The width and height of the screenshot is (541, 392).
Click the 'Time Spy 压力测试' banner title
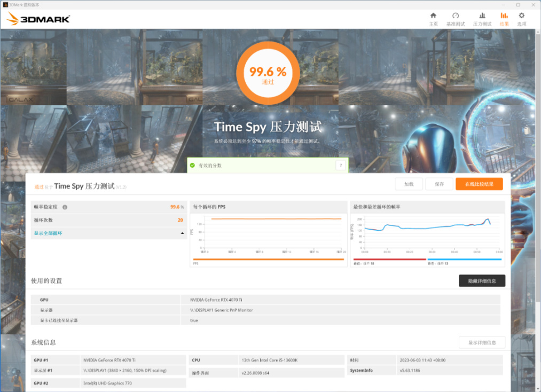point(268,127)
